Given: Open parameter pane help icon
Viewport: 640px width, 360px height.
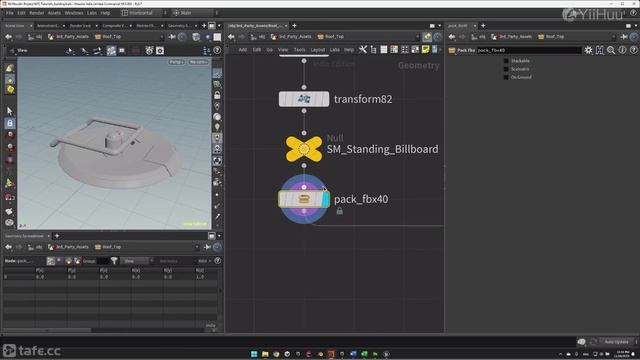Looking at the screenshot, I should point(633,50).
